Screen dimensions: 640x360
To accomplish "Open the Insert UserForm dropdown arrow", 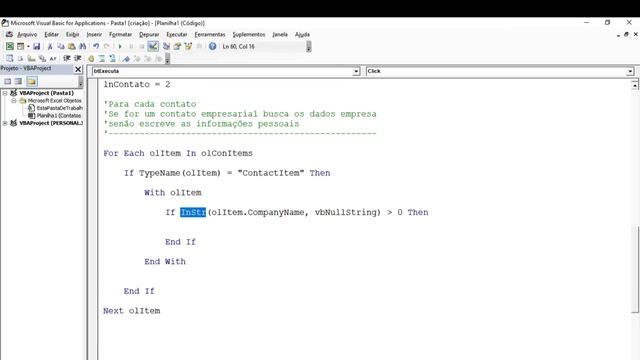I will click(28, 47).
